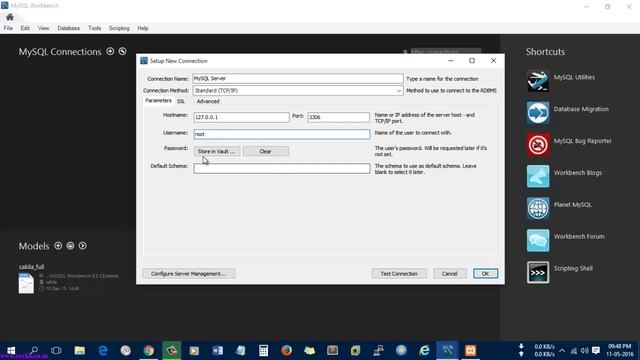This screenshot has height=360, width=640.
Task: Switch to the Advanced tab
Action: [x=208, y=101]
